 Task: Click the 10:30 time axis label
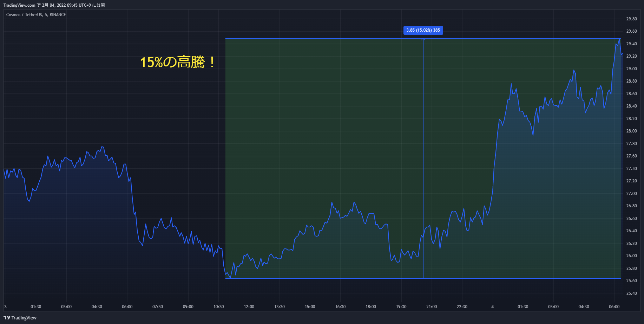point(218,307)
